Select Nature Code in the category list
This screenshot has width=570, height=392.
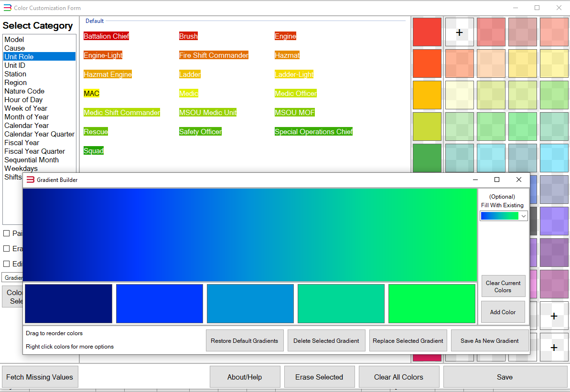point(24,91)
